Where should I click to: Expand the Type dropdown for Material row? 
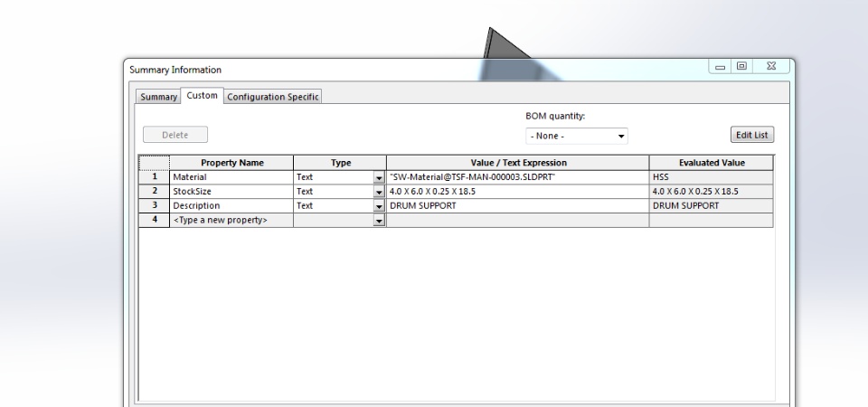(x=379, y=178)
